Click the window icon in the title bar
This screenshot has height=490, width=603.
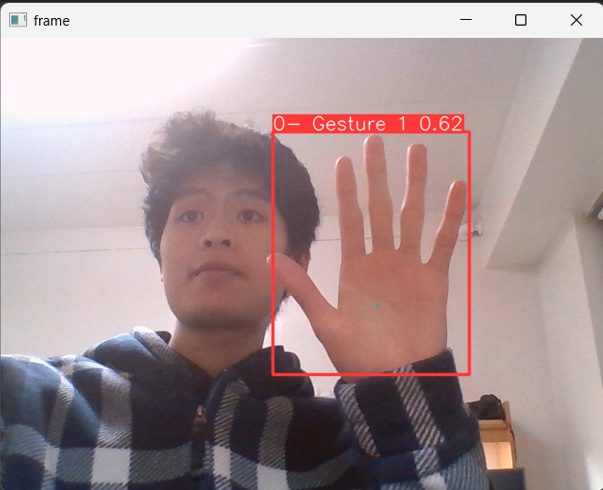[17, 20]
